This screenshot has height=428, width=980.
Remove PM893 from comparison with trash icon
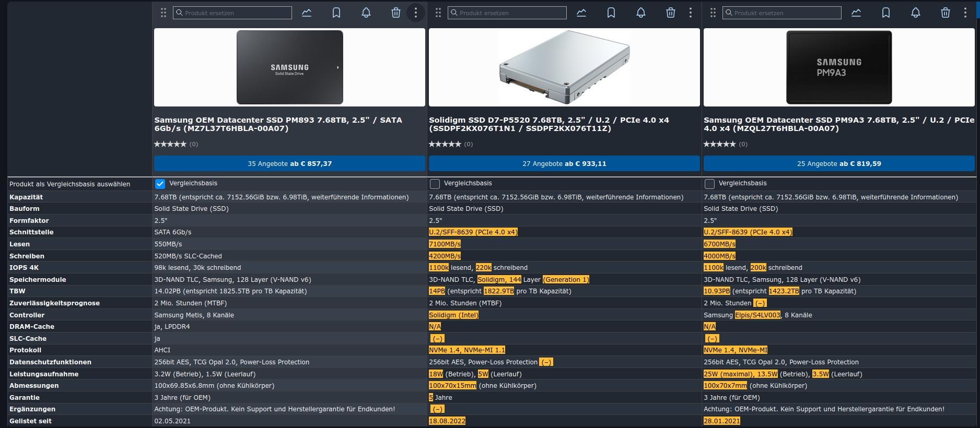[396, 13]
